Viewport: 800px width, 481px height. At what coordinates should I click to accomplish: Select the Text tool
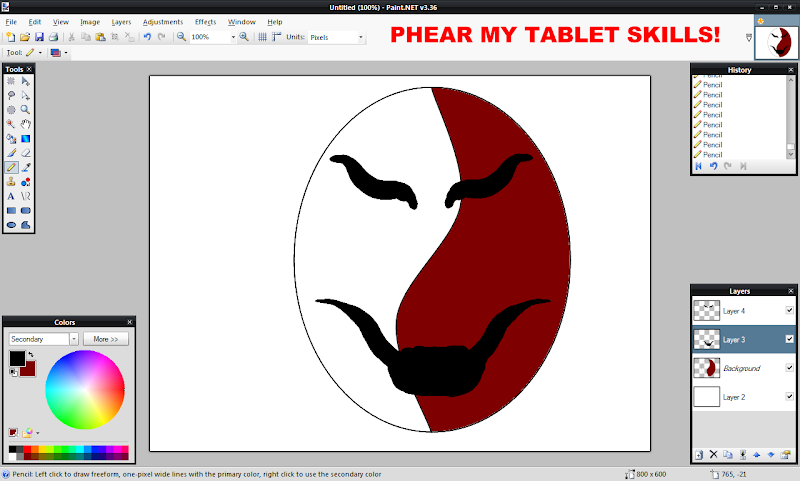tap(11, 196)
